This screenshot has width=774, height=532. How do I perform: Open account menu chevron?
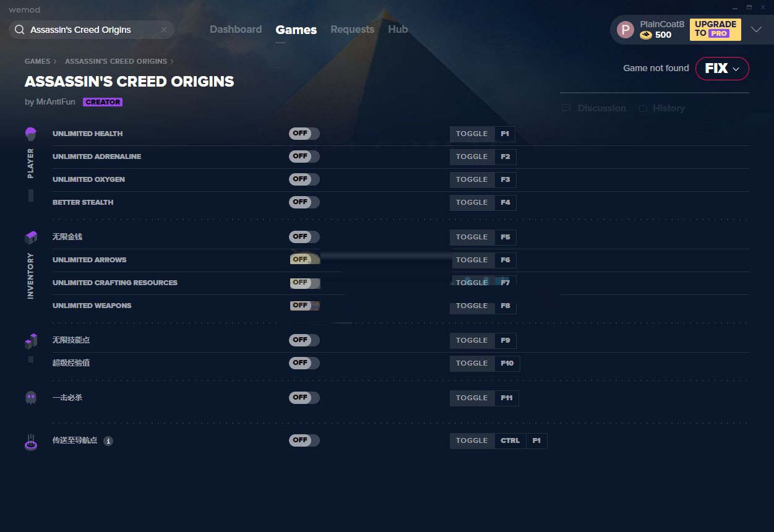[x=756, y=30]
